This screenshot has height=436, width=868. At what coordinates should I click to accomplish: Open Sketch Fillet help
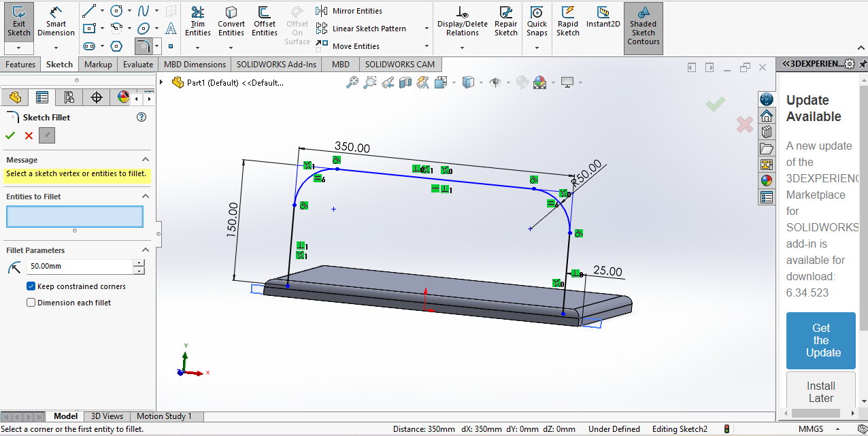click(x=141, y=117)
